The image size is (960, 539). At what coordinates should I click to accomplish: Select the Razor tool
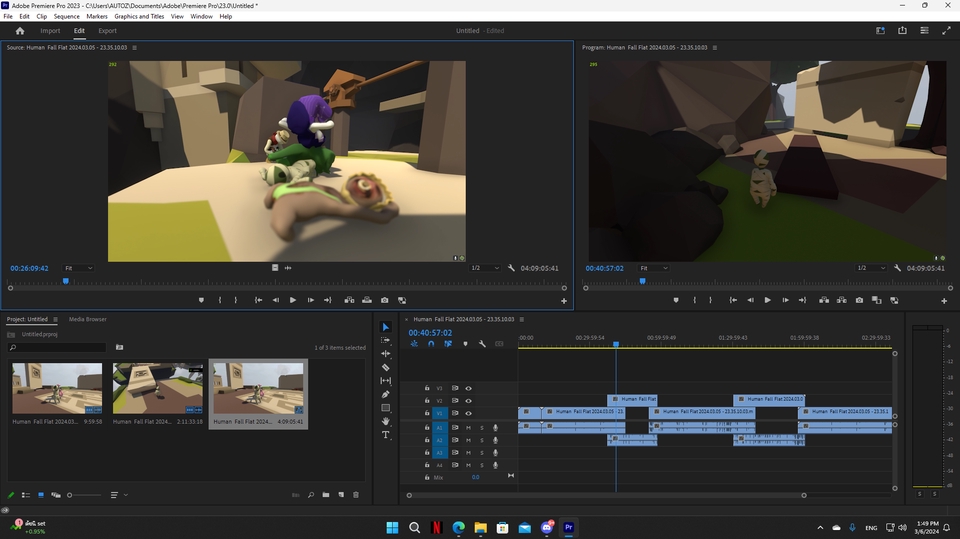386,367
